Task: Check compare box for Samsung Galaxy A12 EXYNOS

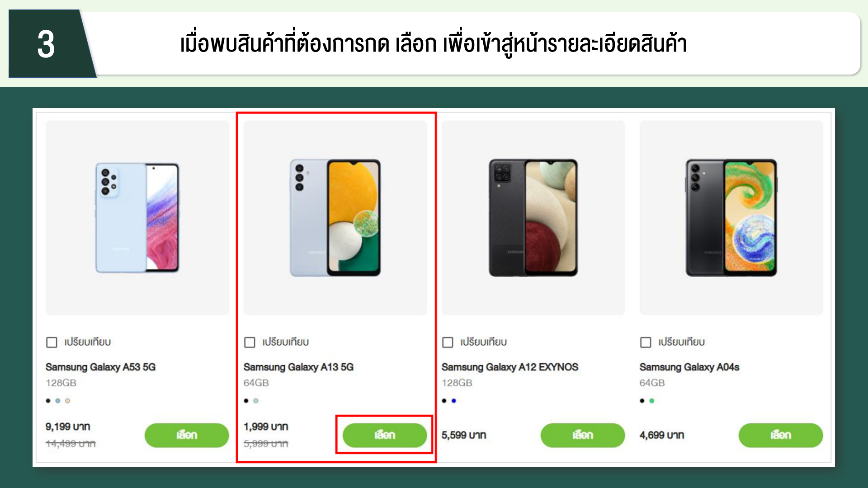Action: pos(448,342)
